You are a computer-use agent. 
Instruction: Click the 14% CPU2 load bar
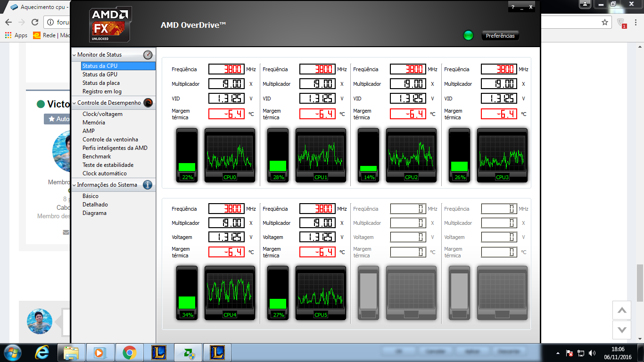pyautogui.click(x=368, y=155)
